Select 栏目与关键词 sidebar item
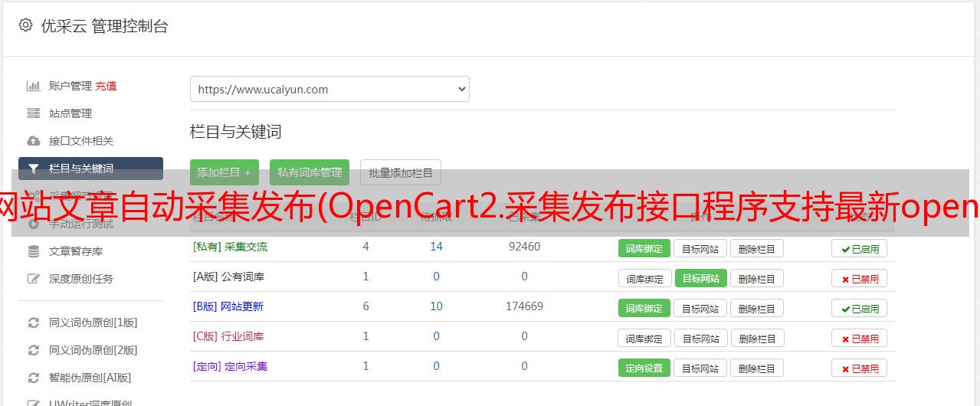Screen dimensions: 980x406 coord(90,169)
